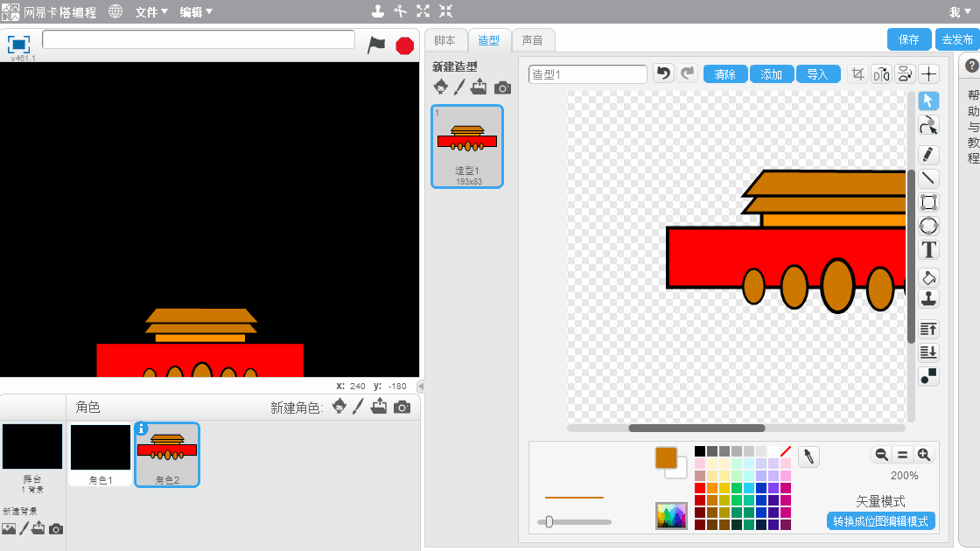980x551 pixels.
Task: Open the 编辑 menu
Action: tap(196, 12)
